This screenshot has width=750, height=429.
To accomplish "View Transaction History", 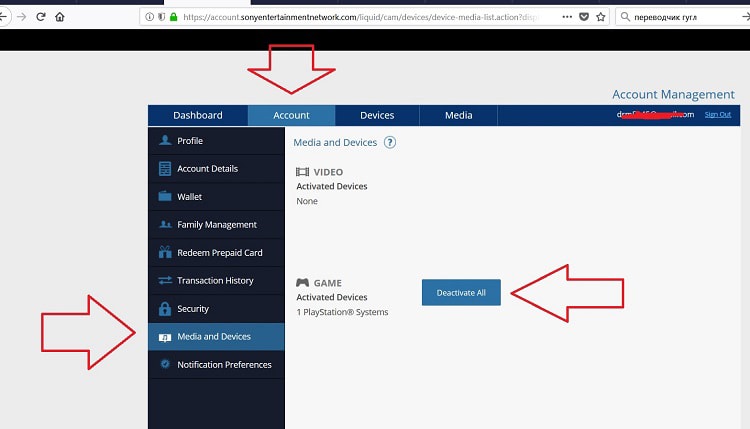I will click(216, 280).
